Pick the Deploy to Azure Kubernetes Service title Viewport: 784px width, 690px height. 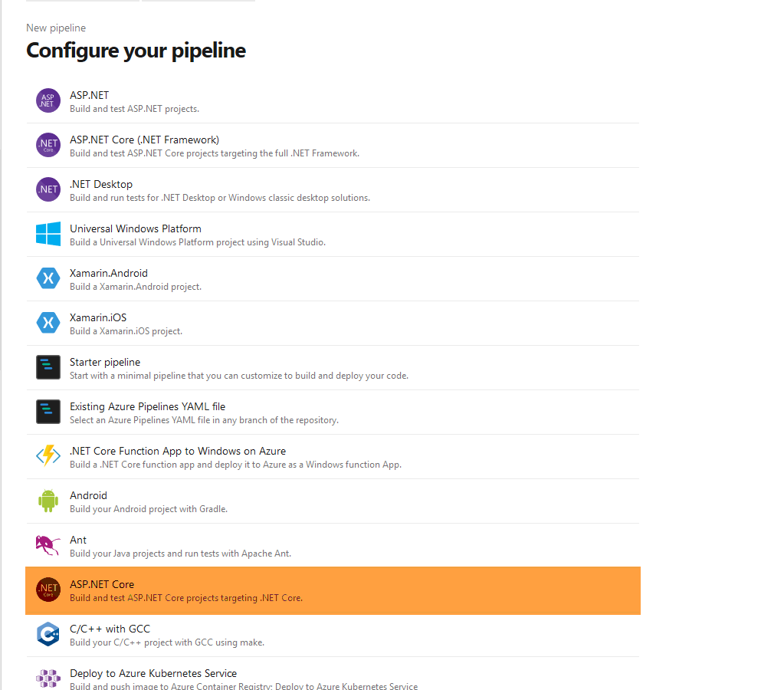pyautogui.click(x=153, y=673)
